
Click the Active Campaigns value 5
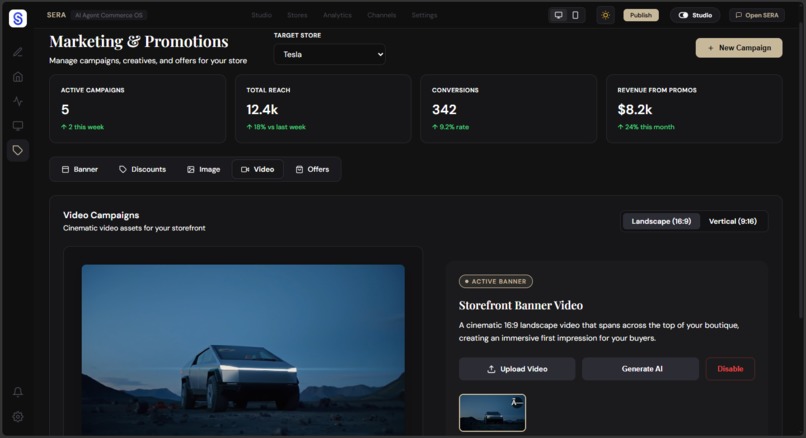(x=65, y=110)
